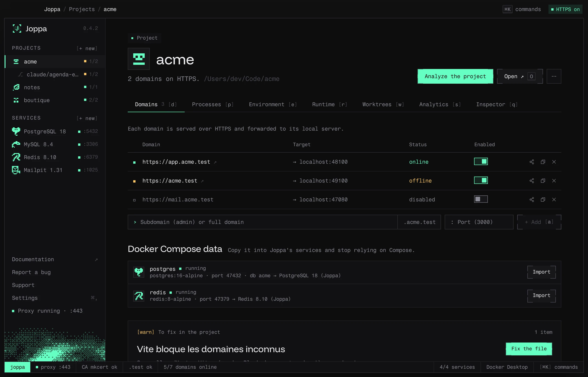Open the Runtime tab

329,105
